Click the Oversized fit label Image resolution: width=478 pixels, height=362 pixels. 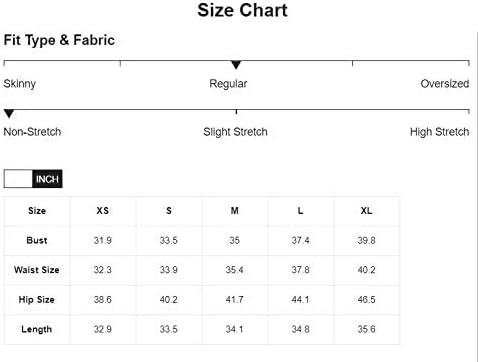445,83
